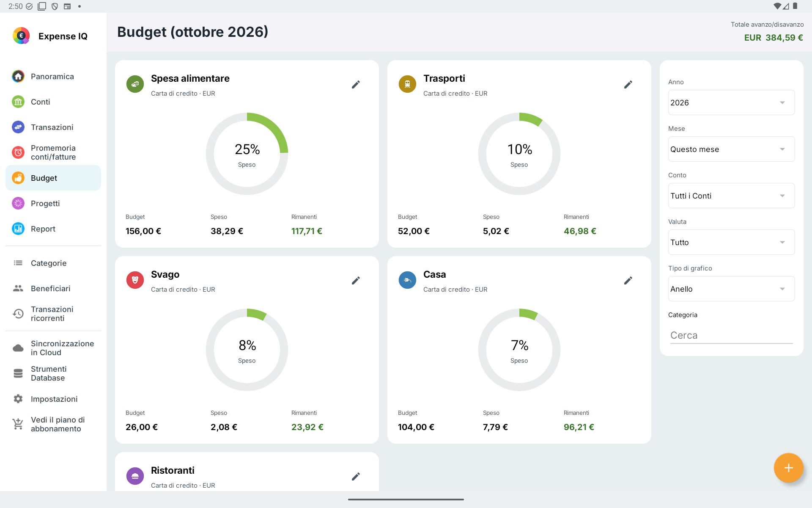Click the Rimanenti amount 117,71 €
This screenshot has height=508, width=812.
[x=307, y=231]
